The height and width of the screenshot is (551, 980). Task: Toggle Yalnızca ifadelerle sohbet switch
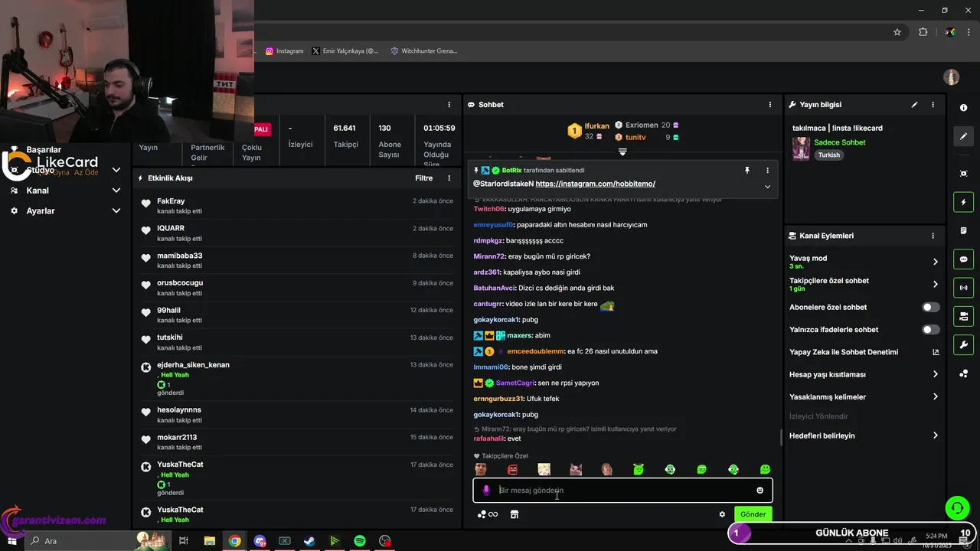[x=930, y=330]
